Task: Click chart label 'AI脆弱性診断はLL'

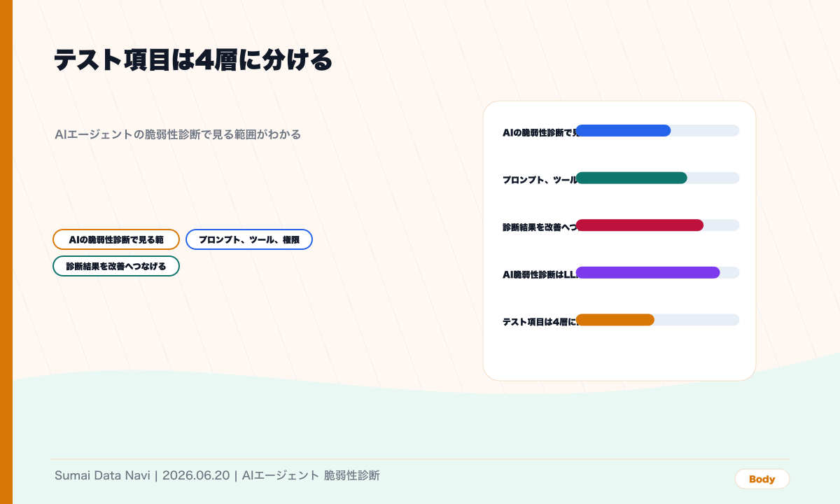Action: pyautogui.click(x=539, y=274)
